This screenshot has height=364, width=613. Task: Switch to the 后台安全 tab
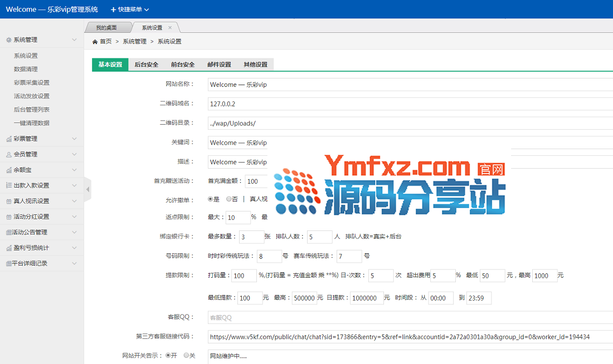pos(147,65)
